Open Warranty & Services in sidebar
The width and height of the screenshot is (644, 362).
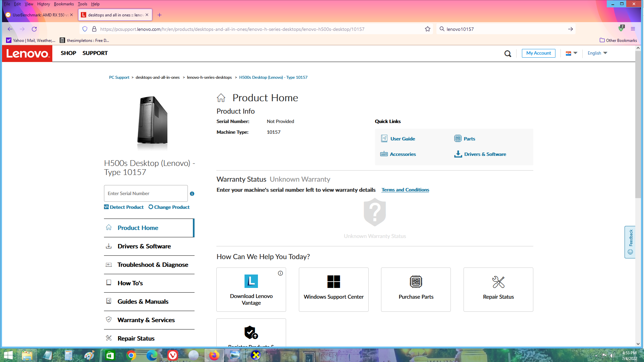coord(149,320)
